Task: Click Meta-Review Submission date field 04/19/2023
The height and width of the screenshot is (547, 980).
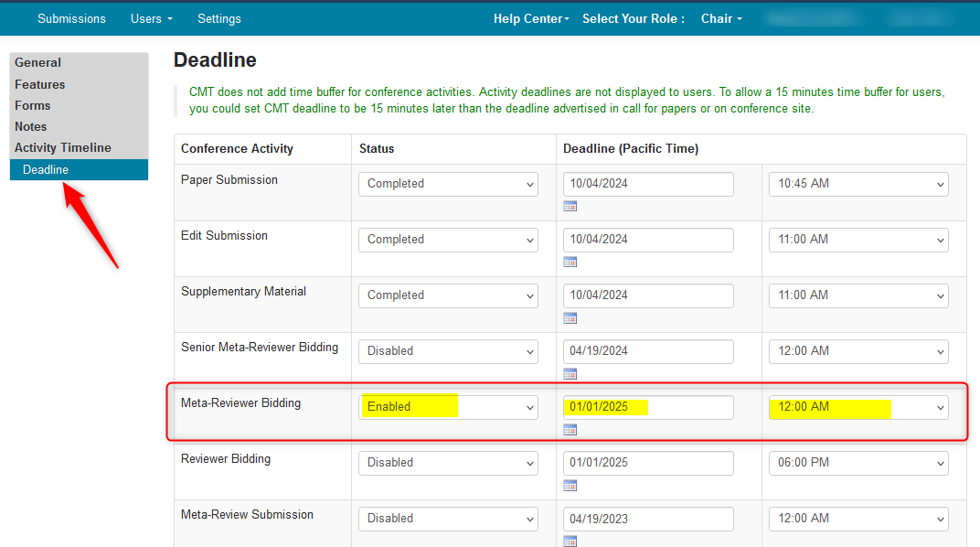Action: (648, 519)
